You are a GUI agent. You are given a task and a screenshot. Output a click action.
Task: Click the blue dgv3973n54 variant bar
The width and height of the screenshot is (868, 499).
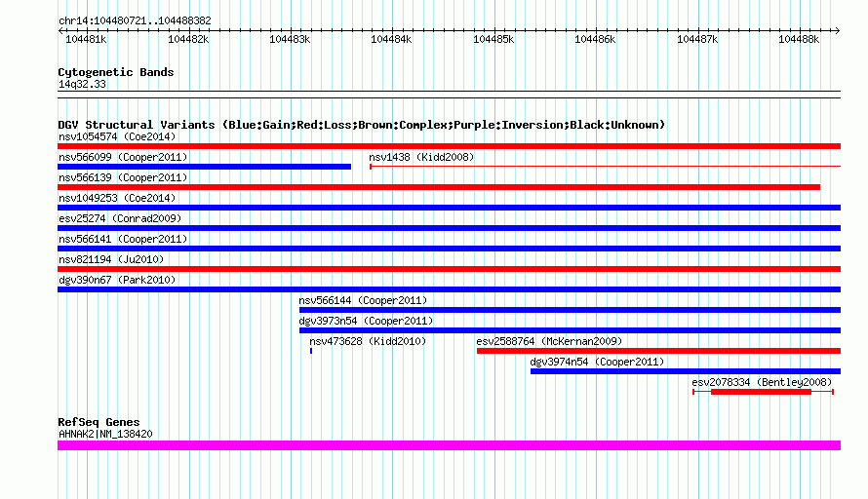pos(570,330)
